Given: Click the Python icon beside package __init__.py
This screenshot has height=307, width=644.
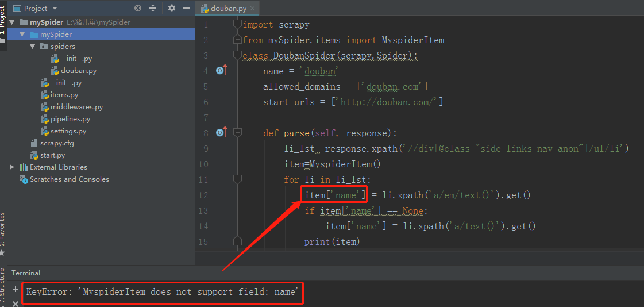Looking at the screenshot, I should [x=45, y=83].
